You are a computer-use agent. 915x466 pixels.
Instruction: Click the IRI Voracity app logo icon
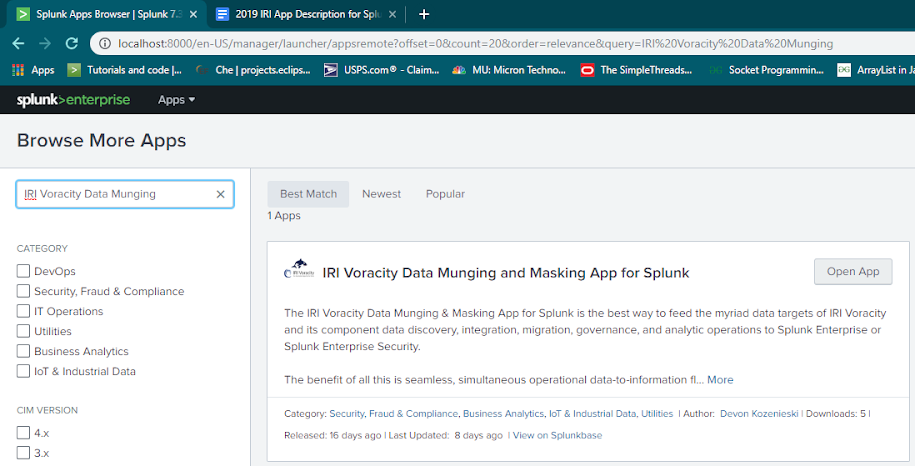(x=299, y=269)
